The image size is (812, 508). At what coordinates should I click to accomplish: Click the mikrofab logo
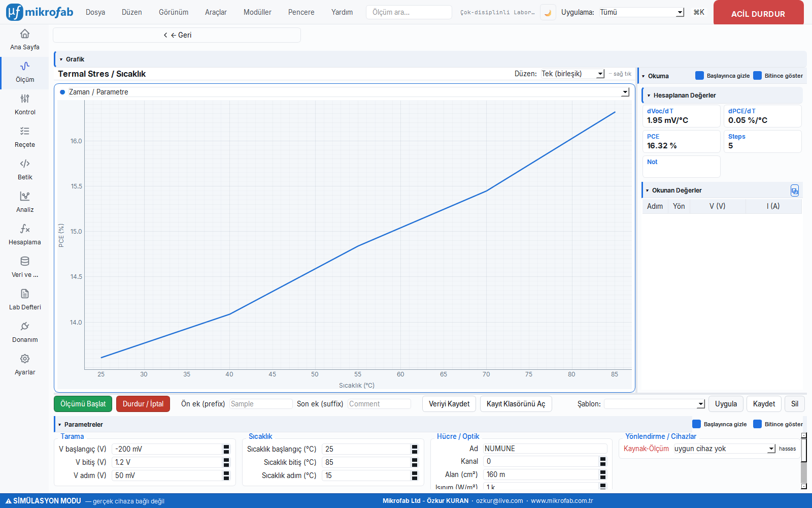click(40, 12)
